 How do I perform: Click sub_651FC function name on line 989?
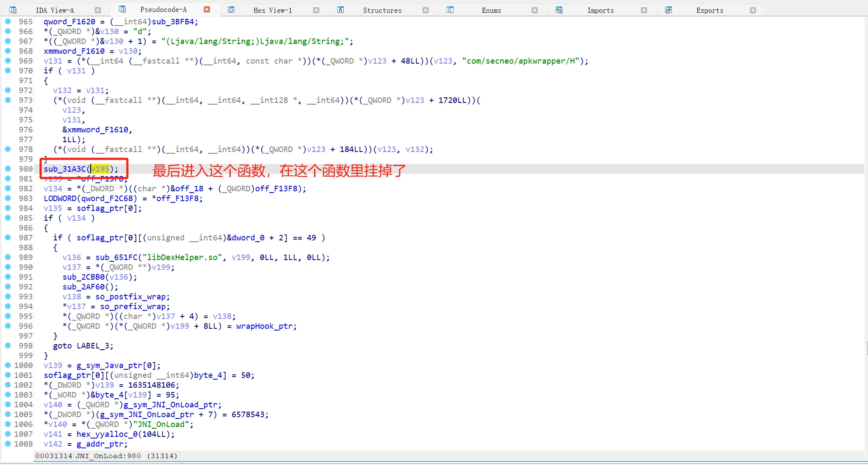(x=116, y=257)
